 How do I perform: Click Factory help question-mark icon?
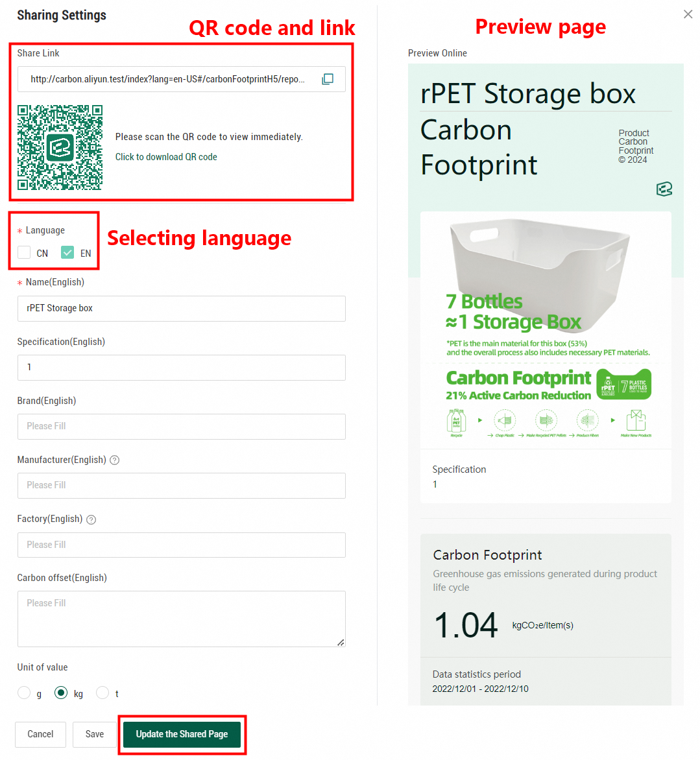pyautogui.click(x=91, y=519)
